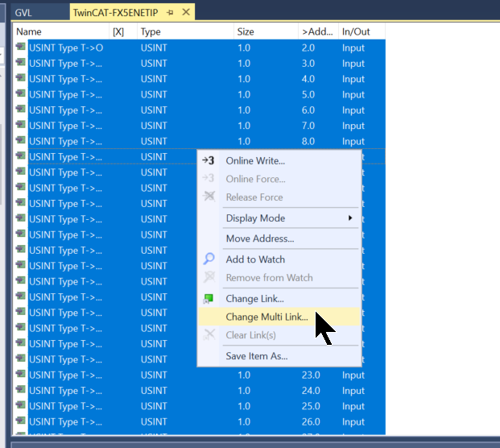Screen dimensions: 500x448
Task: Click the [X] column header
Action: (x=119, y=31)
